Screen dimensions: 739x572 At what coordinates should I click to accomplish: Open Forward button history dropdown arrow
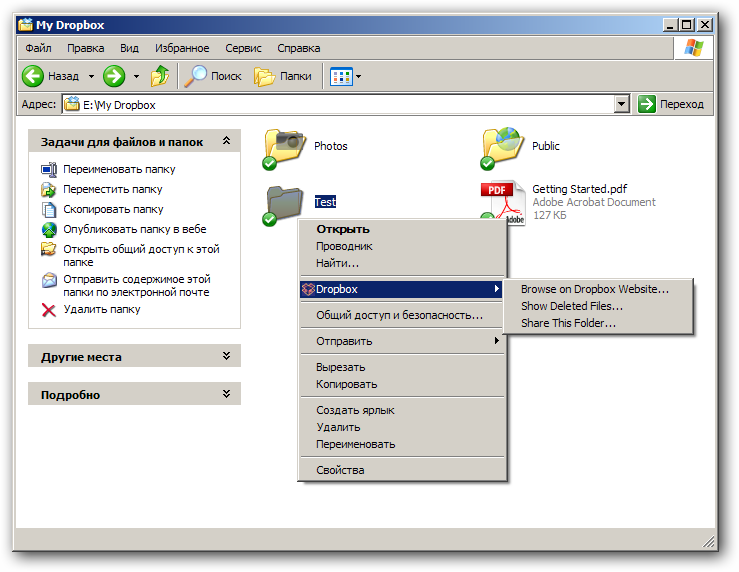tap(136, 76)
